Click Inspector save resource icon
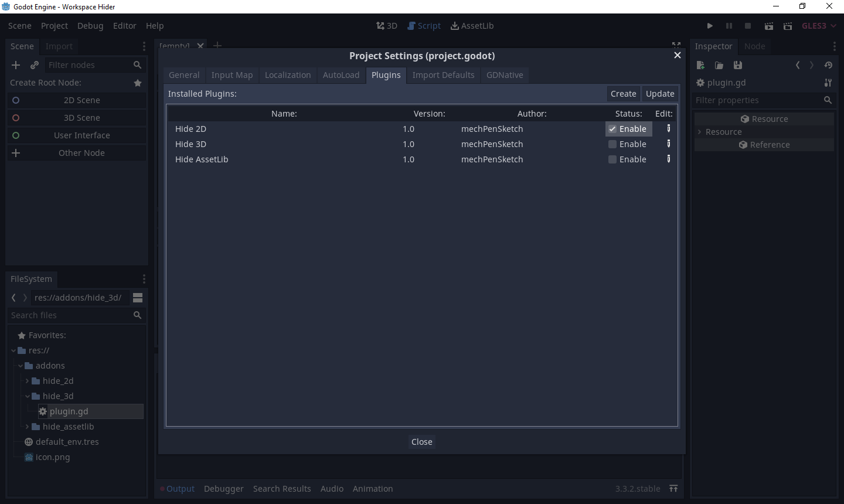The height and width of the screenshot is (504, 844). click(738, 65)
